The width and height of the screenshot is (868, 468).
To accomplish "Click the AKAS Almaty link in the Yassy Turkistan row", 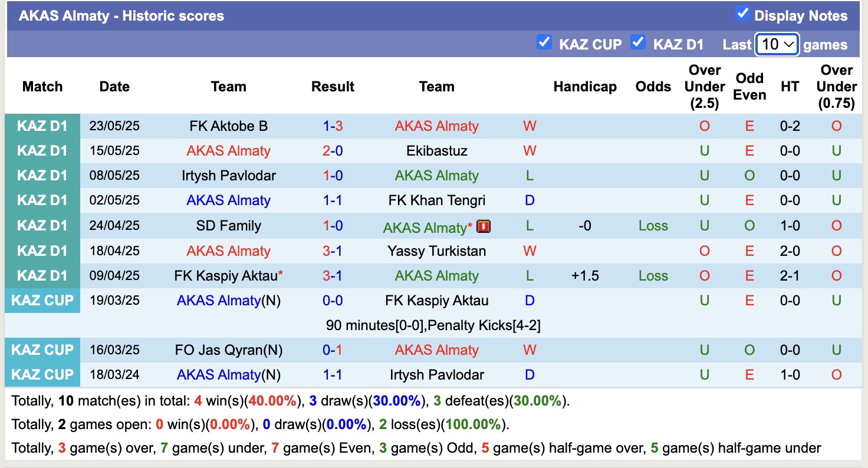I will click(x=228, y=251).
